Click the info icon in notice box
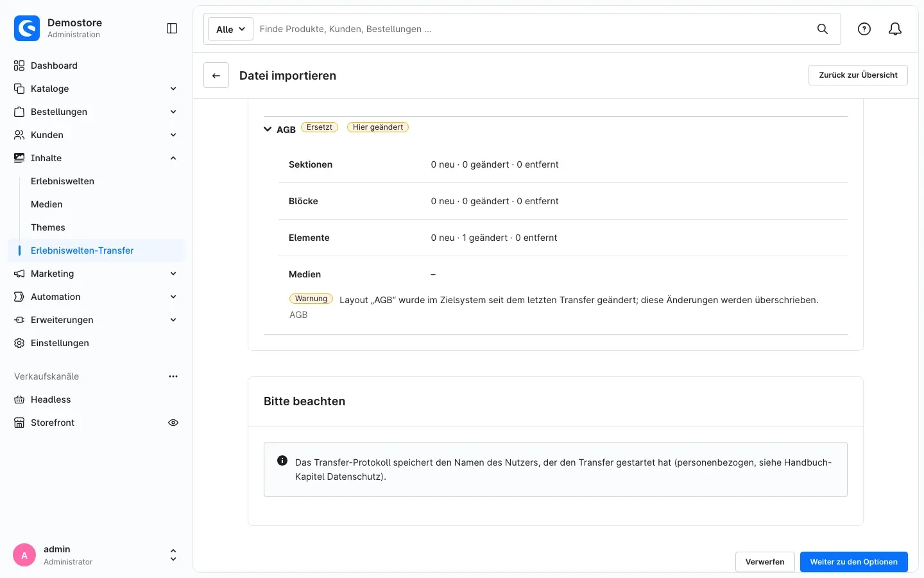This screenshot has width=924, height=578. [x=282, y=460]
